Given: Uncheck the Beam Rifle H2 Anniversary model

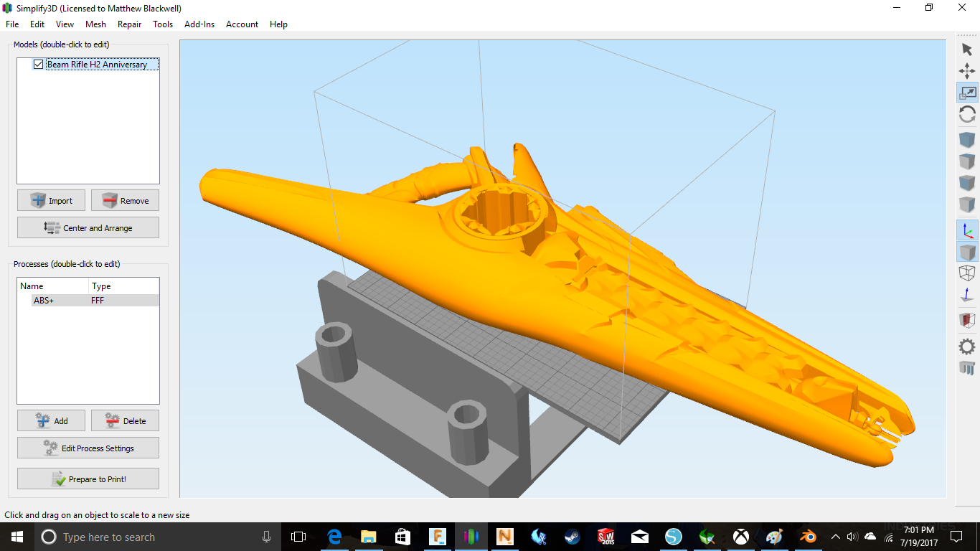Looking at the screenshot, I should (x=39, y=65).
